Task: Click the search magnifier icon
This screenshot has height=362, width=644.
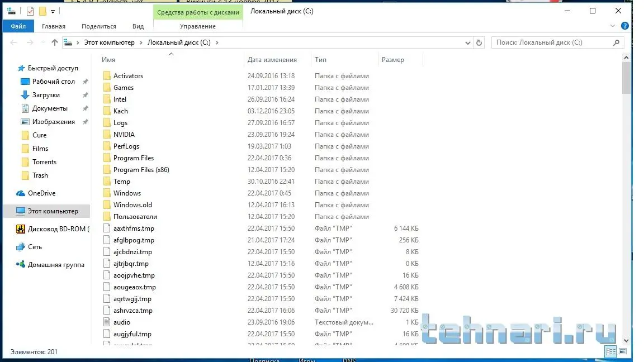Action: pos(616,42)
